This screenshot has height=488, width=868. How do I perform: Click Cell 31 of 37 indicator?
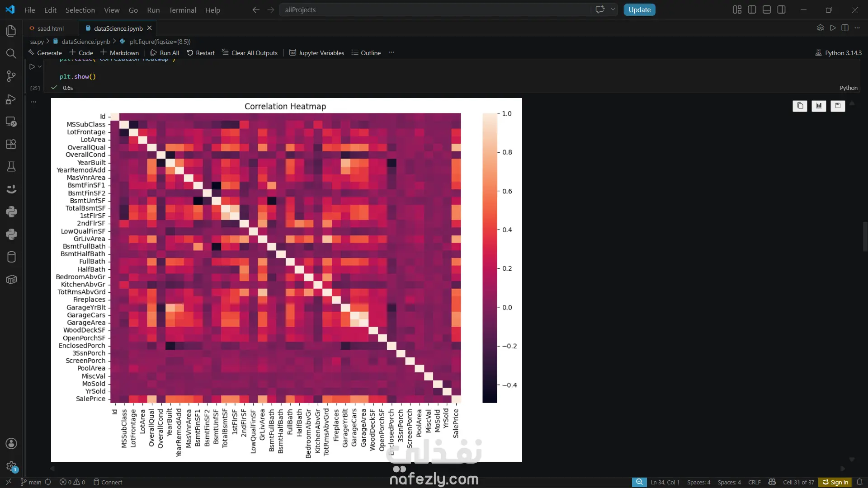pos(798,482)
